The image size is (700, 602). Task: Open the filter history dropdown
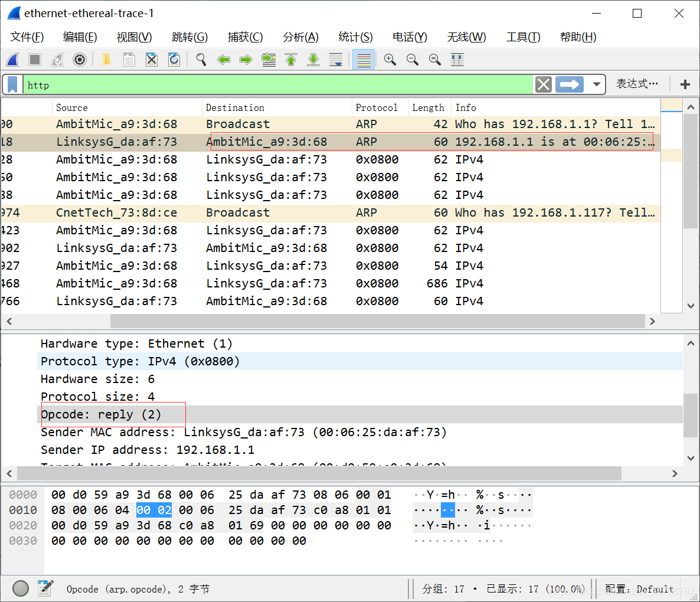pos(596,84)
